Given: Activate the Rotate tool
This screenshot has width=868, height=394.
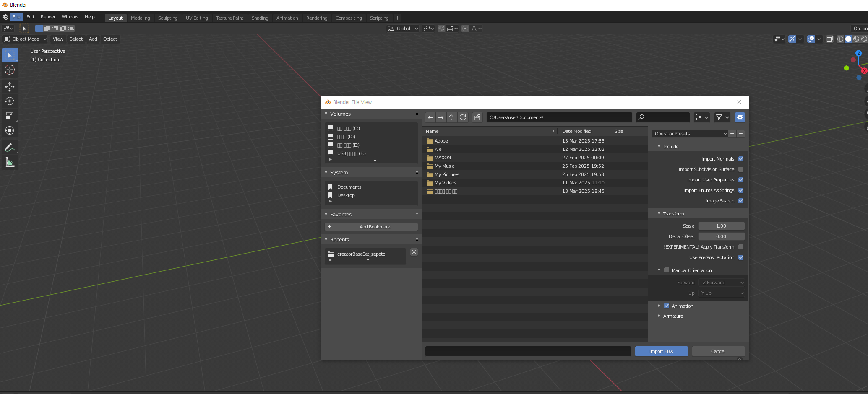Looking at the screenshot, I should tap(10, 101).
